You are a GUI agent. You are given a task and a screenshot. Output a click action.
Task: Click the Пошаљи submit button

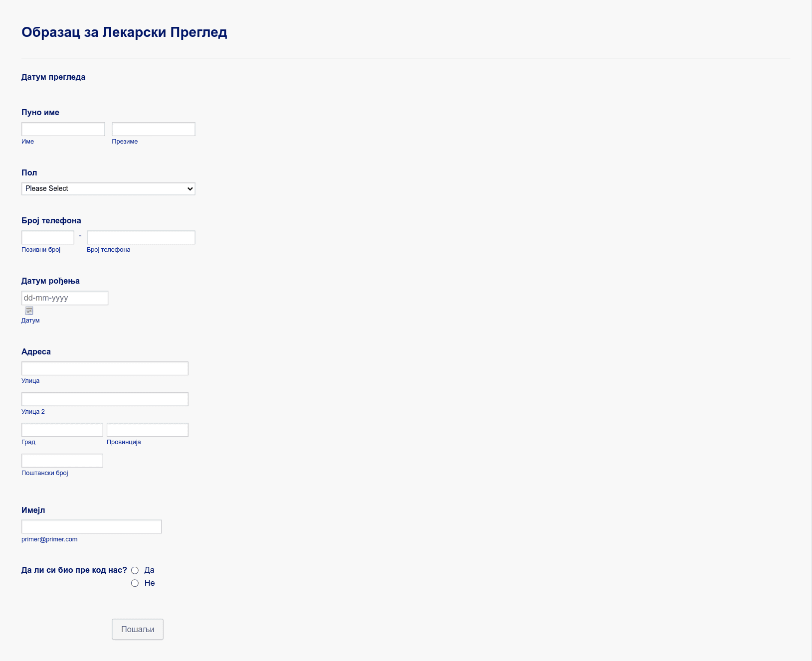[138, 630]
